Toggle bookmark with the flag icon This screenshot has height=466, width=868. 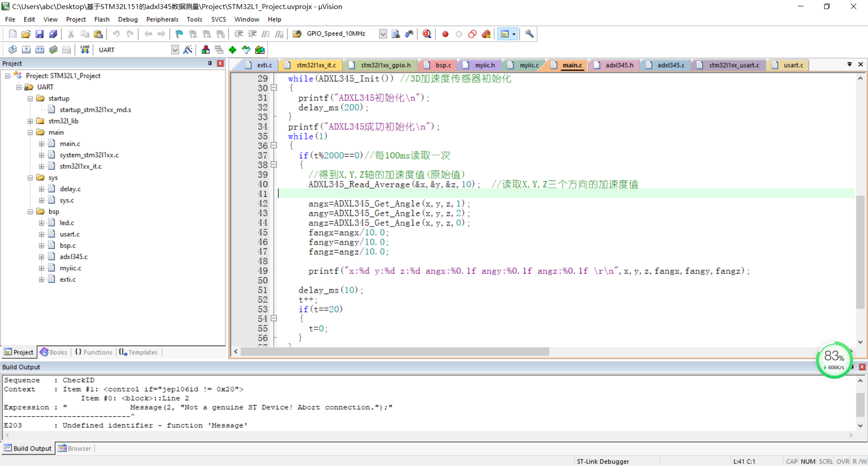point(179,34)
